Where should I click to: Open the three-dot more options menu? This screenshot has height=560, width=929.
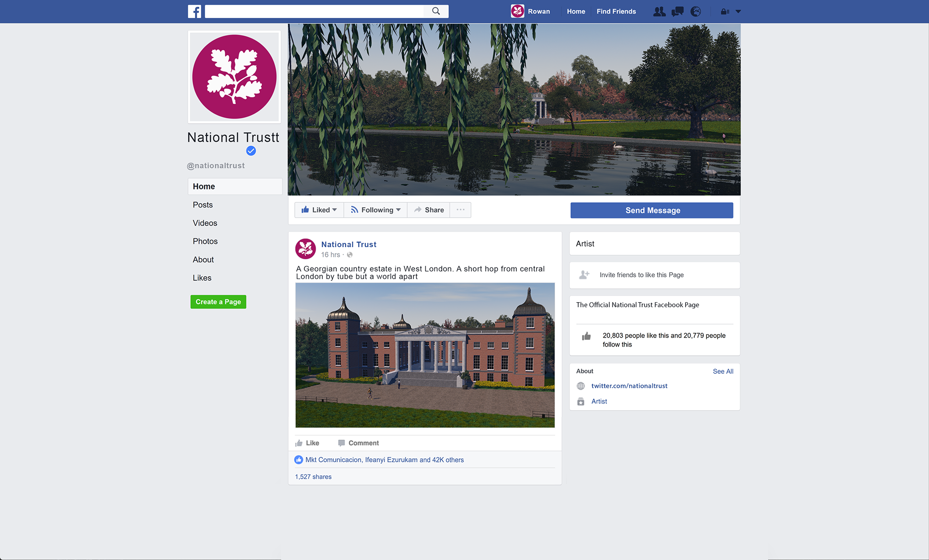461,210
